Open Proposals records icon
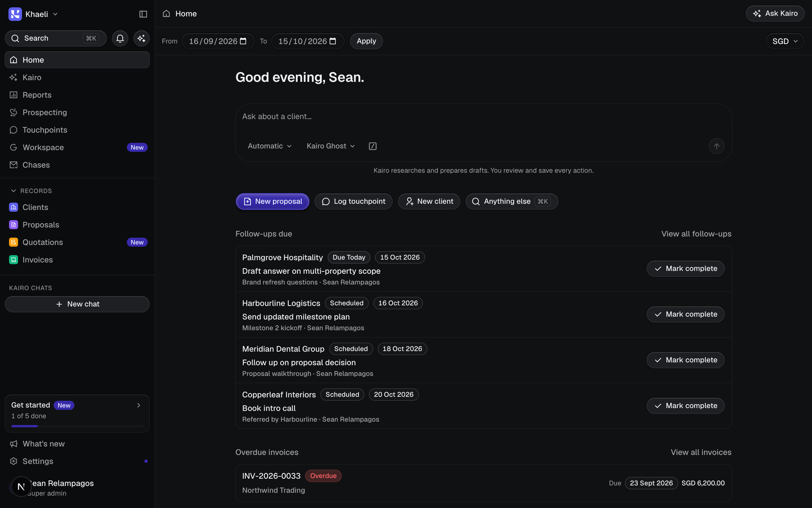812x508 pixels. [x=14, y=225]
